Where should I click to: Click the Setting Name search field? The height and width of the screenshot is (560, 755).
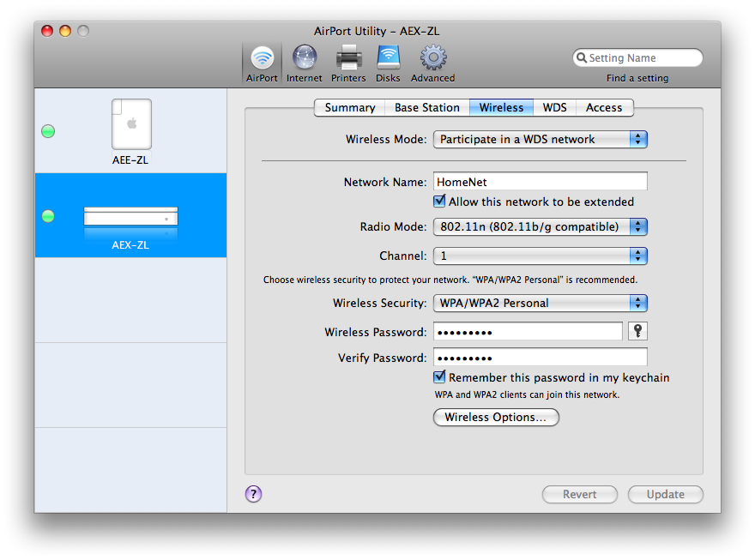pos(637,57)
